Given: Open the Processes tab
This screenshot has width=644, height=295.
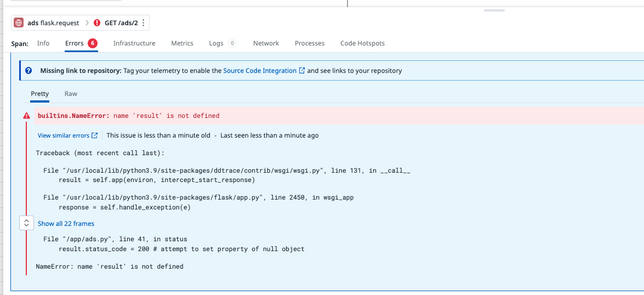Looking at the screenshot, I should (310, 43).
